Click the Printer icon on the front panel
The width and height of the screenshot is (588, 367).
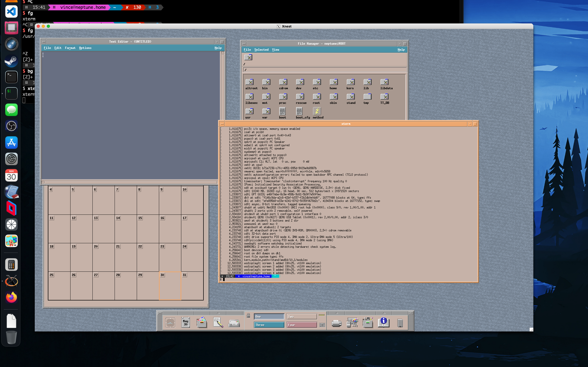pyautogui.click(x=336, y=323)
